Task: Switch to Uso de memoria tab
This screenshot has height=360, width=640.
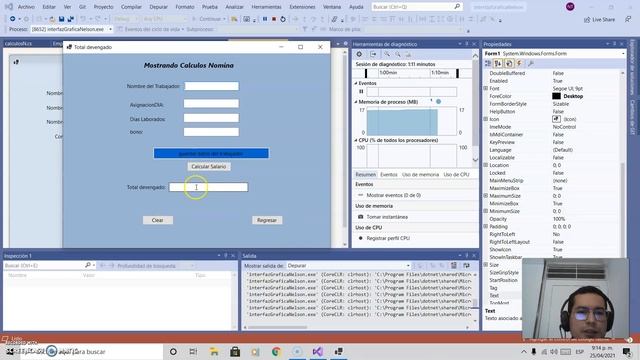Action: coord(420,175)
